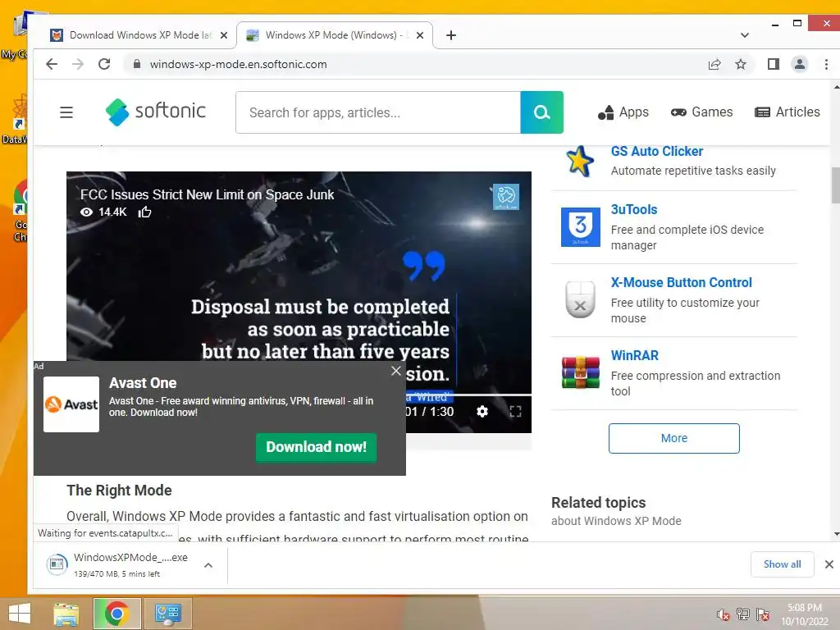Click 'The Right Mode' heading text
Image resolution: width=840 pixels, height=630 pixels.
tap(119, 491)
